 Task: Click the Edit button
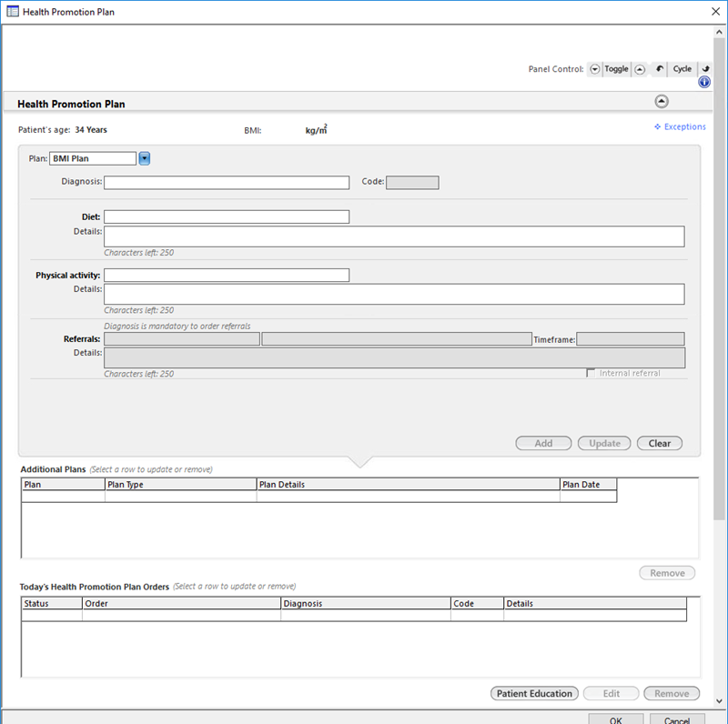(x=611, y=693)
